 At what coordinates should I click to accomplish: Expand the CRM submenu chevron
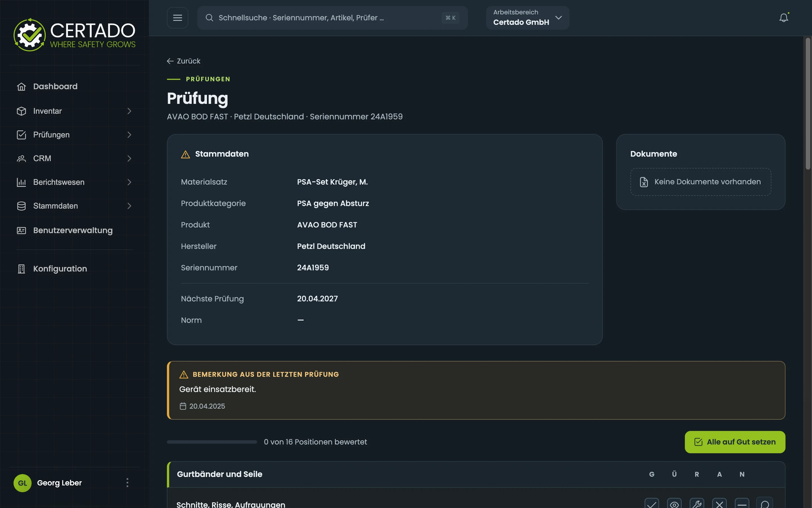point(129,159)
